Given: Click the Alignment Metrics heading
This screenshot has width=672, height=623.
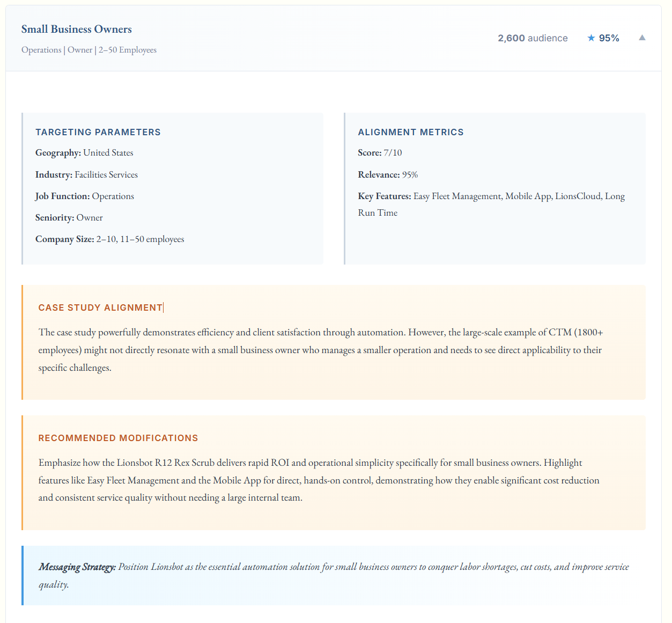Looking at the screenshot, I should click(x=410, y=132).
